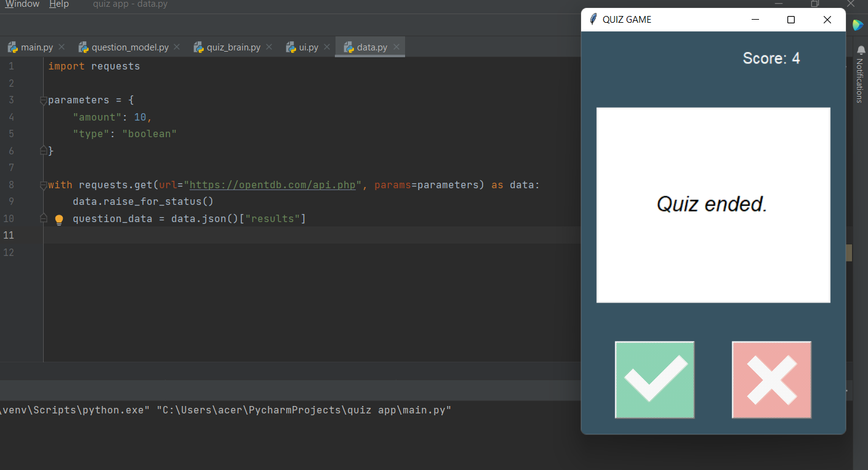Click the feather icon in QUIZ GAME title bar

[593, 20]
